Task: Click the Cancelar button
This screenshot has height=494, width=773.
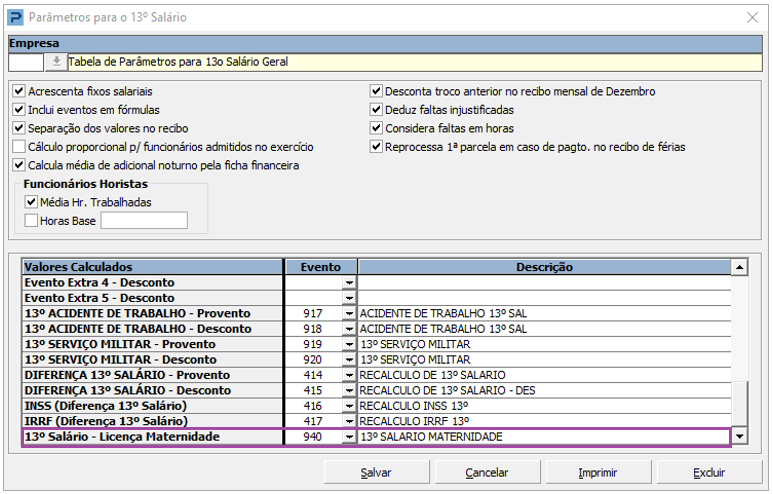Action: (x=487, y=473)
